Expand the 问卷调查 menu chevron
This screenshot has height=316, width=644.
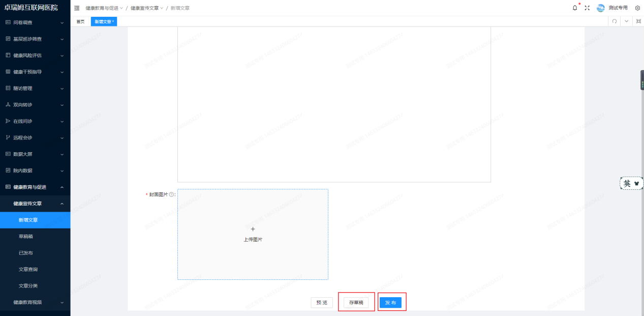[x=62, y=22]
